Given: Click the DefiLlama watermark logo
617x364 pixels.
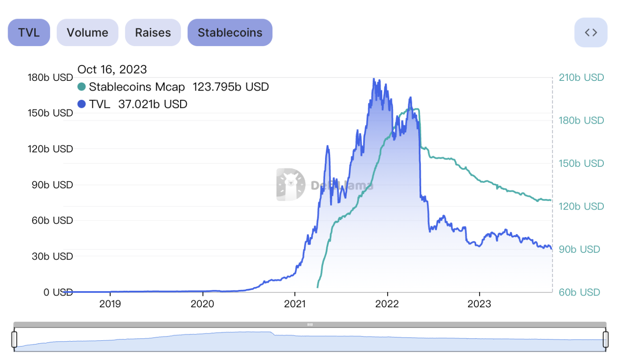Looking at the screenshot, I should (291, 185).
